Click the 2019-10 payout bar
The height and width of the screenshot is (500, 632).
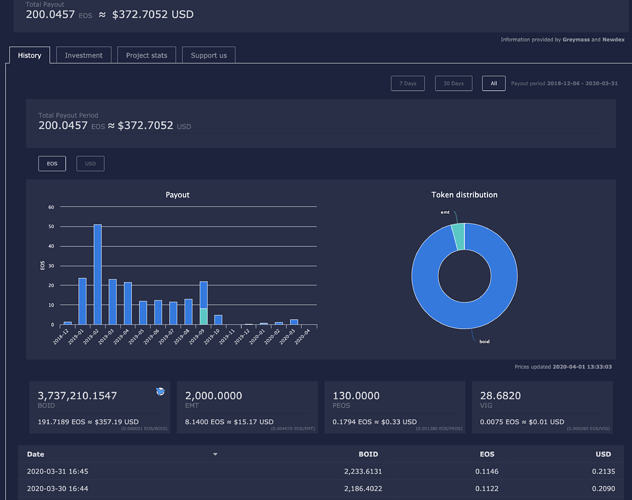tap(218, 320)
